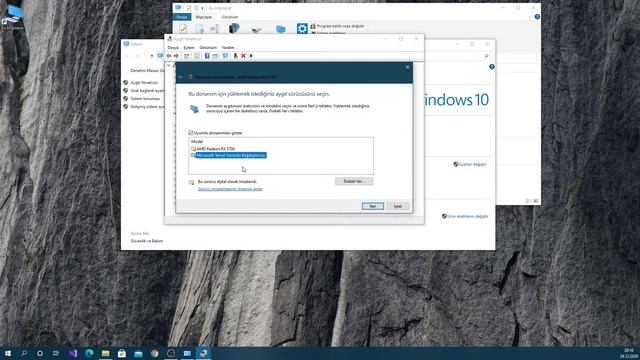640x360 pixels.
Task: Open File Explorer from the taskbar
Action: (105, 353)
